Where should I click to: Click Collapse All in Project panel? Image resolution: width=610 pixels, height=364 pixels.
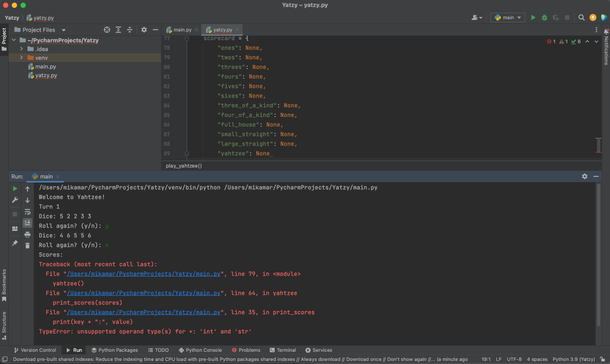[130, 30]
